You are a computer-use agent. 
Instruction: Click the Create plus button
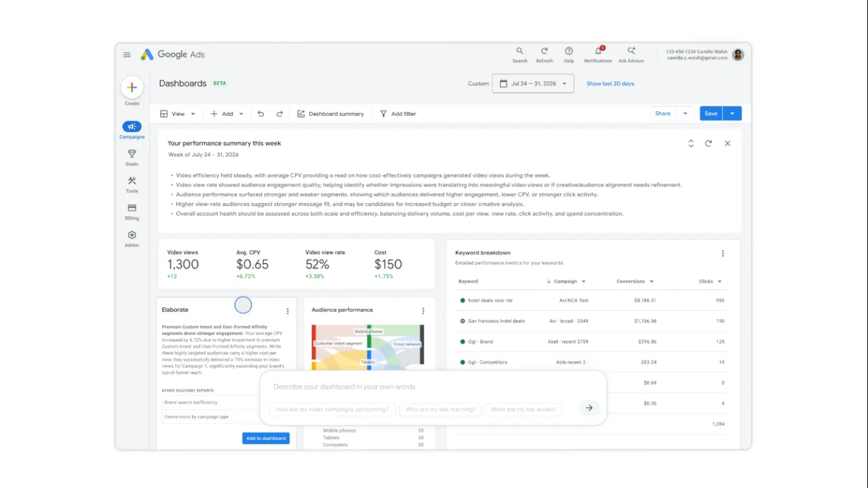132,87
